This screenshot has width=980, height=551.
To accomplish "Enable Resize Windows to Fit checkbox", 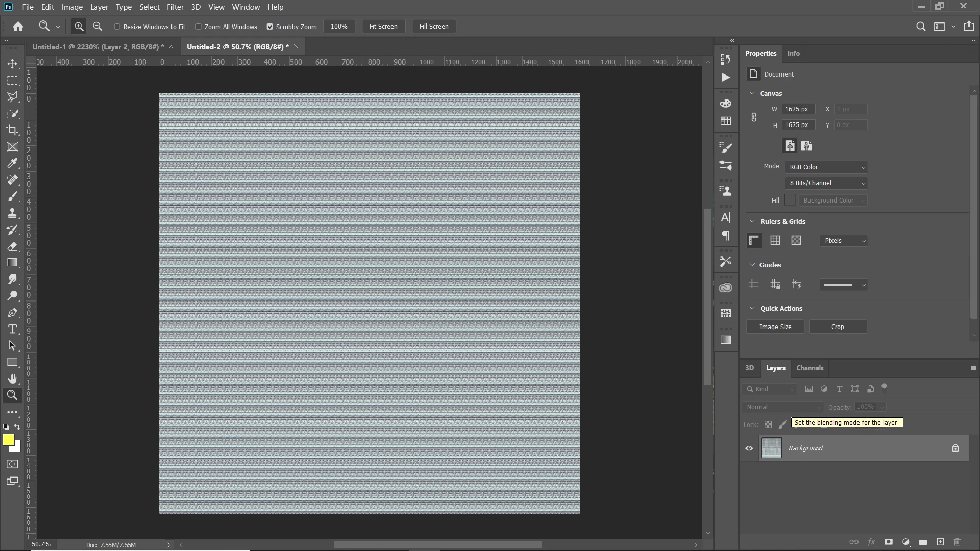I will pyautogui.click(x=117, y=27).
